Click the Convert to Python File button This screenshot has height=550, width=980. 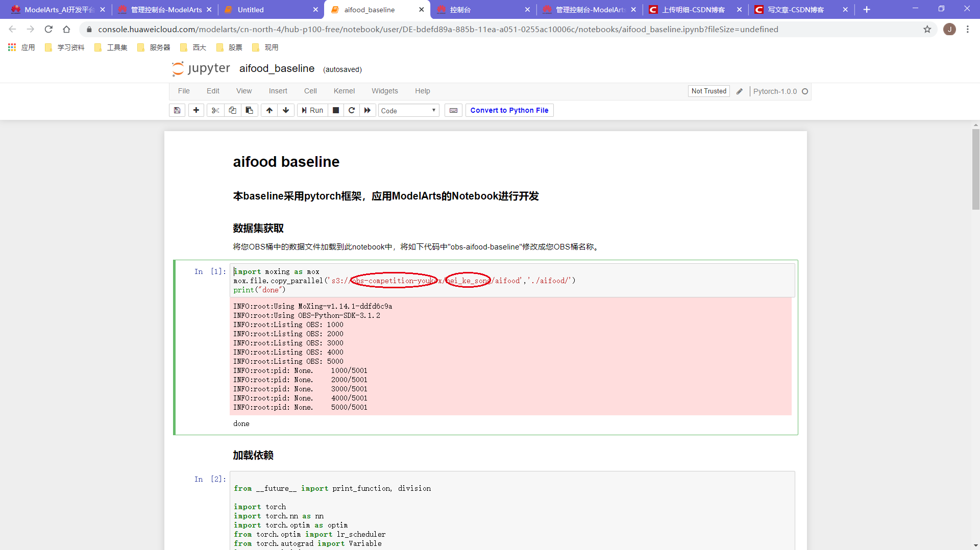coord(509,110)
